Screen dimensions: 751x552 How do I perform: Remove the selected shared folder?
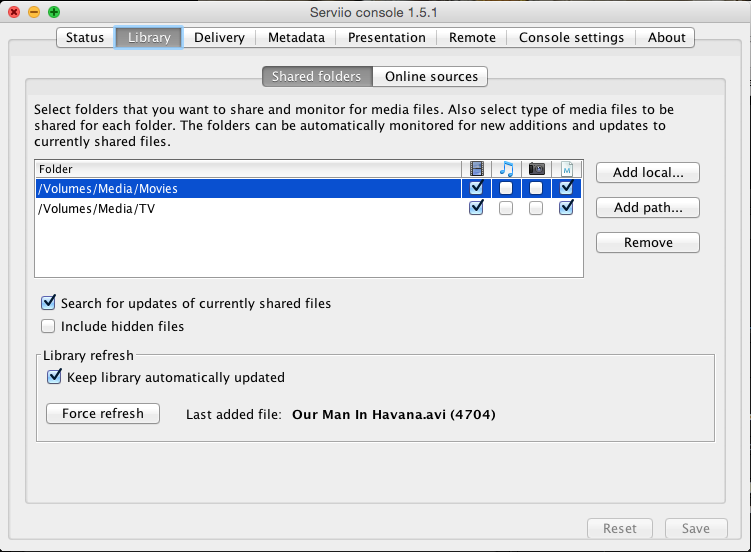(x=647, y=242)
